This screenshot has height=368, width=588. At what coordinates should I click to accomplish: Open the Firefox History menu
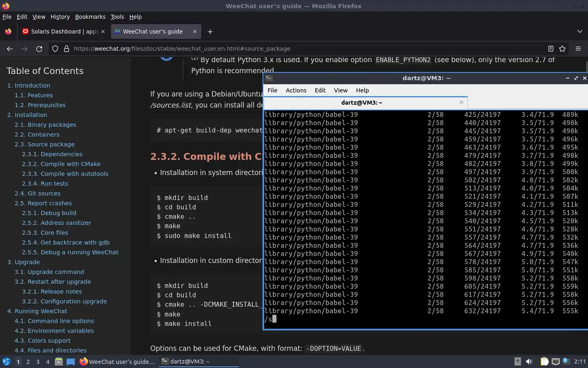60,17
